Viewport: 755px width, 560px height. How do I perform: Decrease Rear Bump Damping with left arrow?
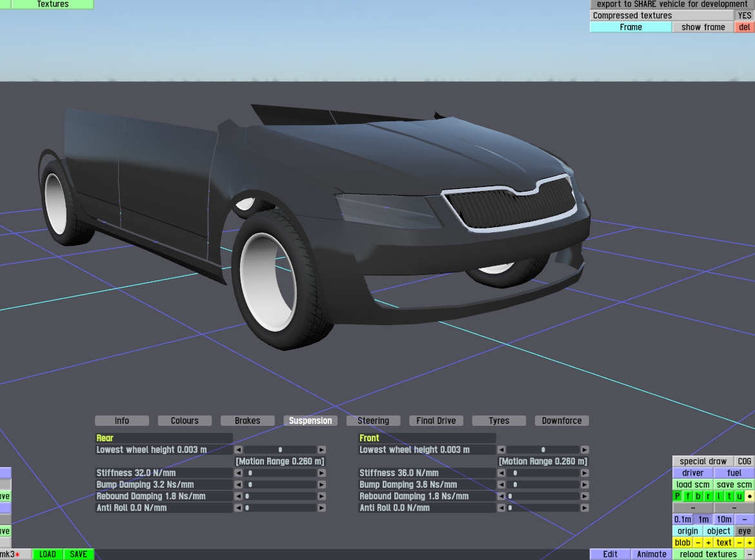[x=238, y=485]
